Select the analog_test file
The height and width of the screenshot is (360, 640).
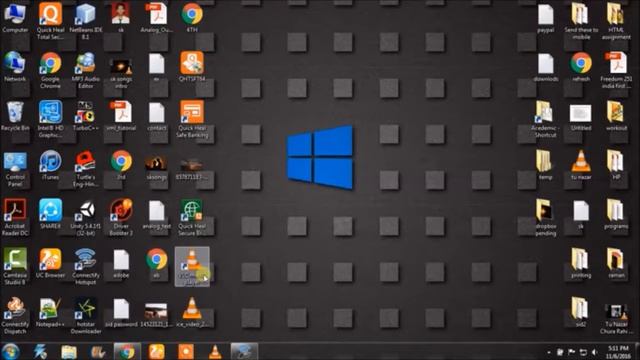(x=157, y=214)
